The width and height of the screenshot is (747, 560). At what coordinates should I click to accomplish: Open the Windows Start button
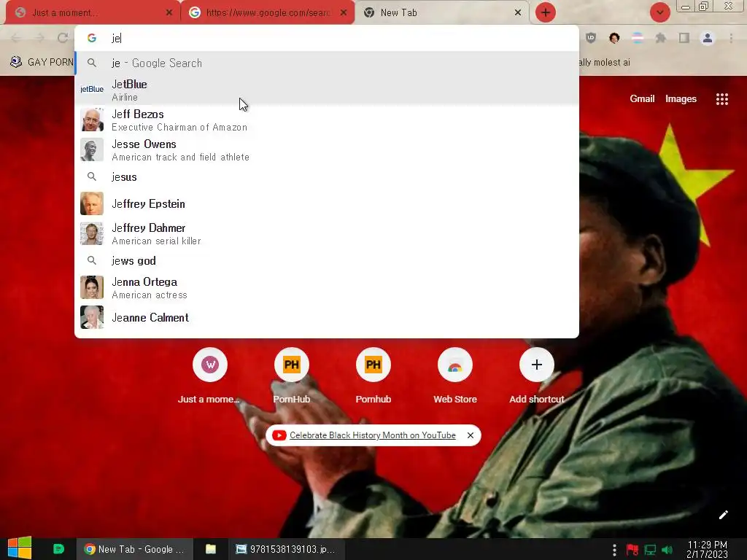[x=20, y=548]
